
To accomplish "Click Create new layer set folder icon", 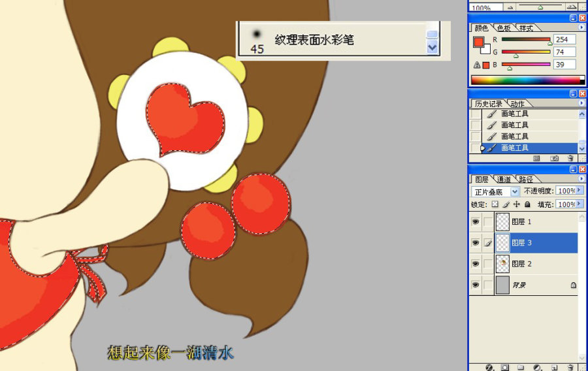I will (521, 367).
